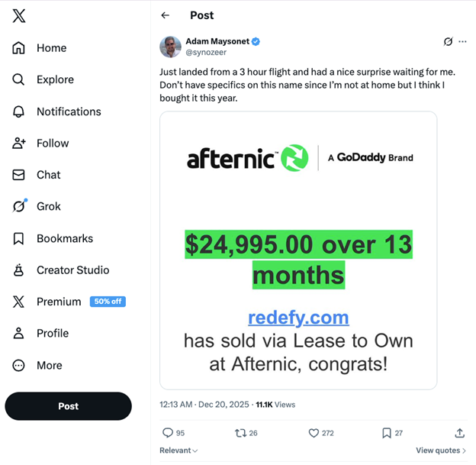
Task: Click the X logo icon
Action: coord(19,16)
